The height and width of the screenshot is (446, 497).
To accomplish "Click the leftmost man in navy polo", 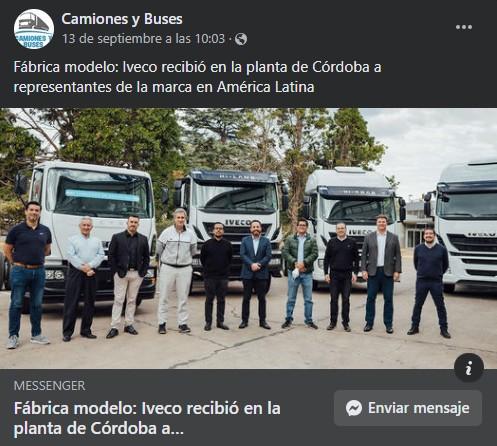I will (28, 275).
